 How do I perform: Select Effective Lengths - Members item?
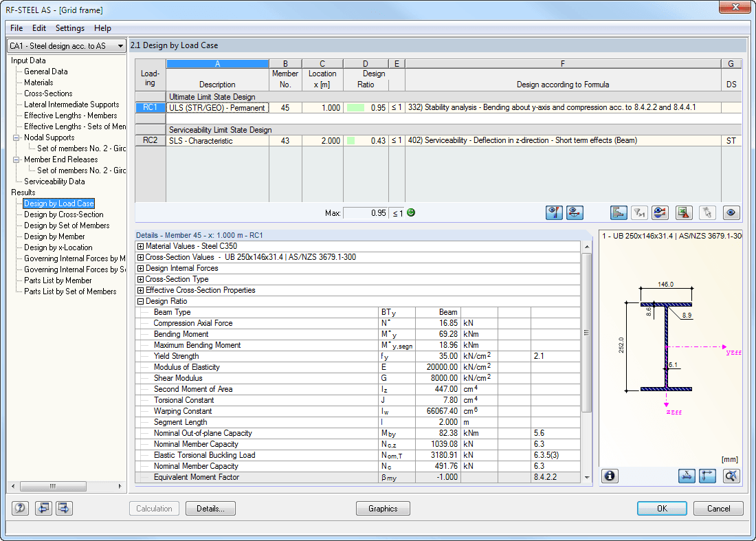(x=70, y=115)
